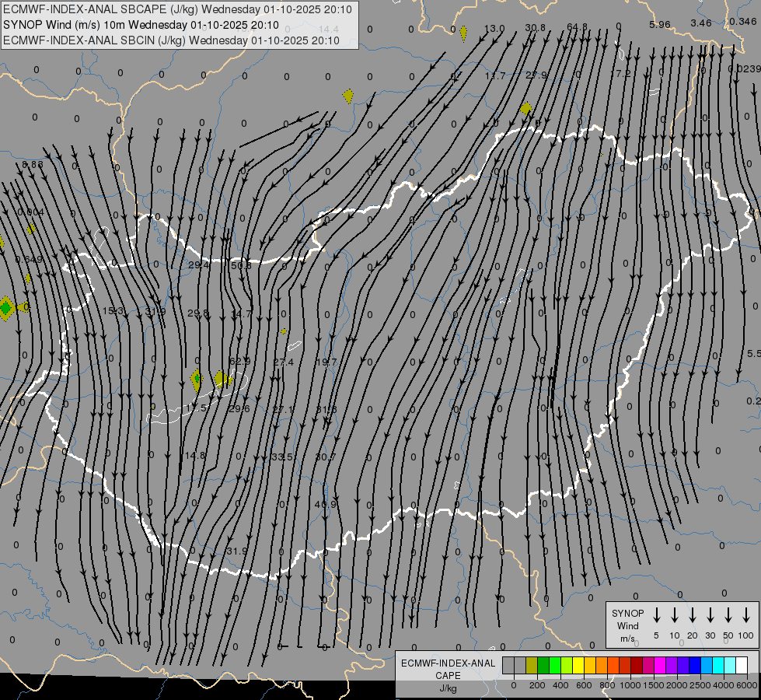Click the 64.8 value at the map top
761x700 pixels.
point(577,27)
